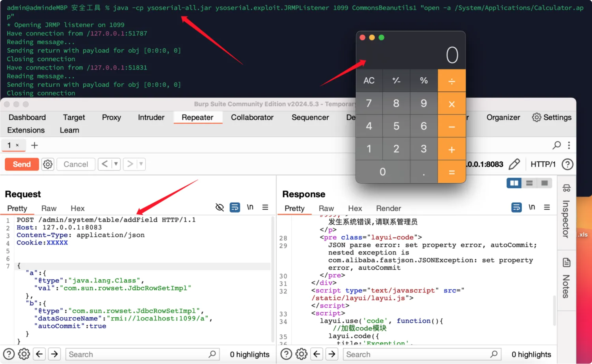Click the Response pane vertical scrollbar
Image resolution: width=592 pixels, height=364 pixels.
pos(554,311)
